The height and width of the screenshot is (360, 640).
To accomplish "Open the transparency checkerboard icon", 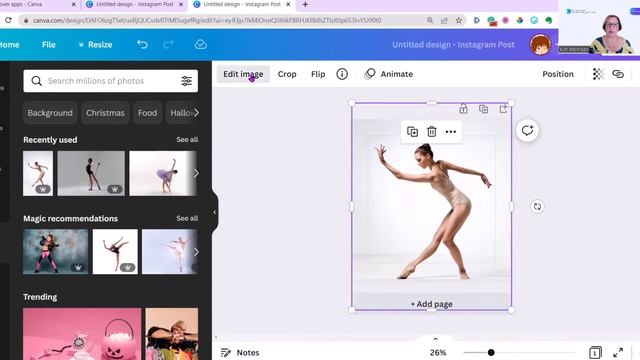I will [598, 74].
